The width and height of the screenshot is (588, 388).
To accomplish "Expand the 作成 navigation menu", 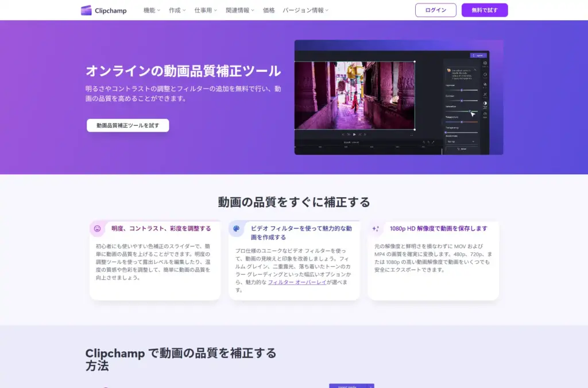I will 177,10.
